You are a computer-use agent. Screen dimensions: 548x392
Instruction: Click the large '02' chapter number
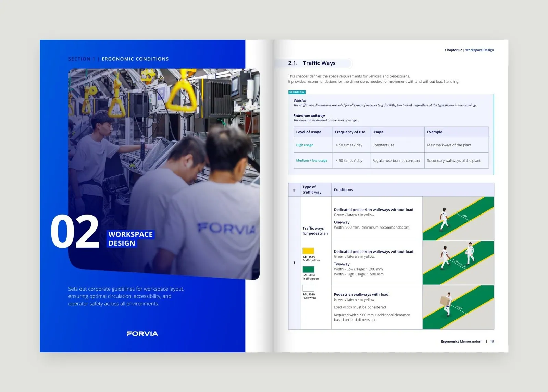[x=75, y=231]
